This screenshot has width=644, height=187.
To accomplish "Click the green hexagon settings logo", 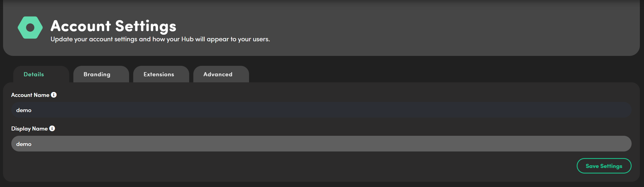I will click(22, 28).
